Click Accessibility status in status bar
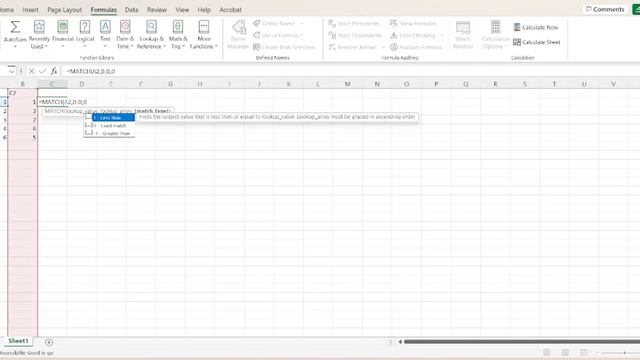Image resolution: width=640 pixels, height=360 pixels. click(27, 353)
